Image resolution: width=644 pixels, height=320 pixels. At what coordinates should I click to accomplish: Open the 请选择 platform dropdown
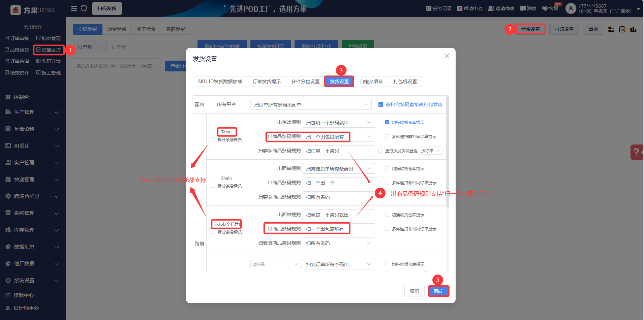(x=275, y=264)
